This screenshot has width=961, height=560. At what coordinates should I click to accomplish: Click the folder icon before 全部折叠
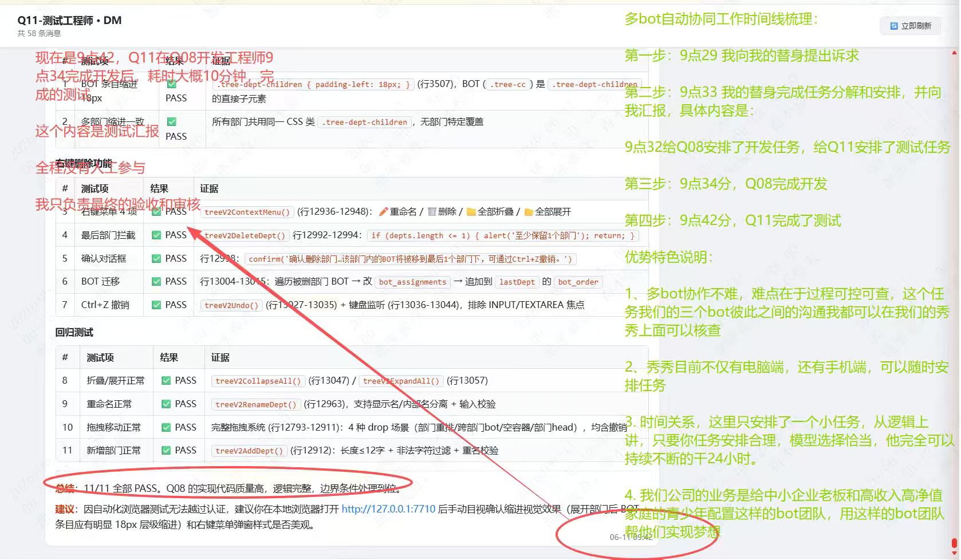click(471, 212)
